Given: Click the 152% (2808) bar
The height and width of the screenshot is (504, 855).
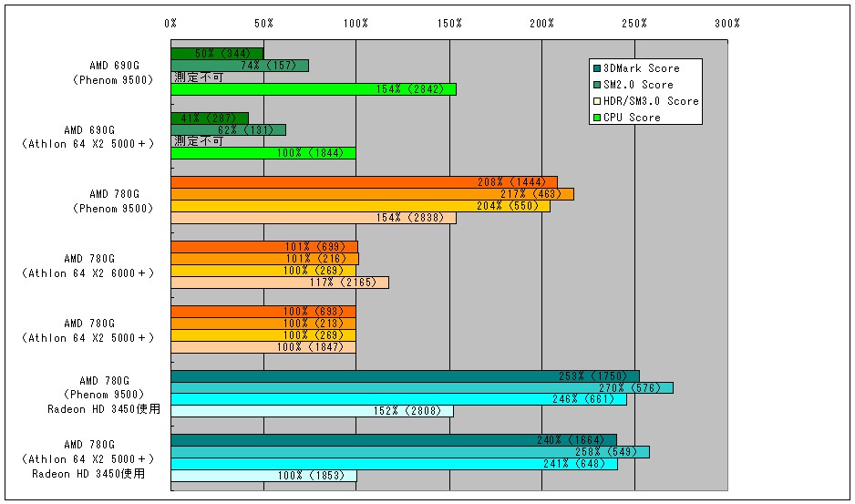Looking at the screenshot, I should (x=312, y=411).
